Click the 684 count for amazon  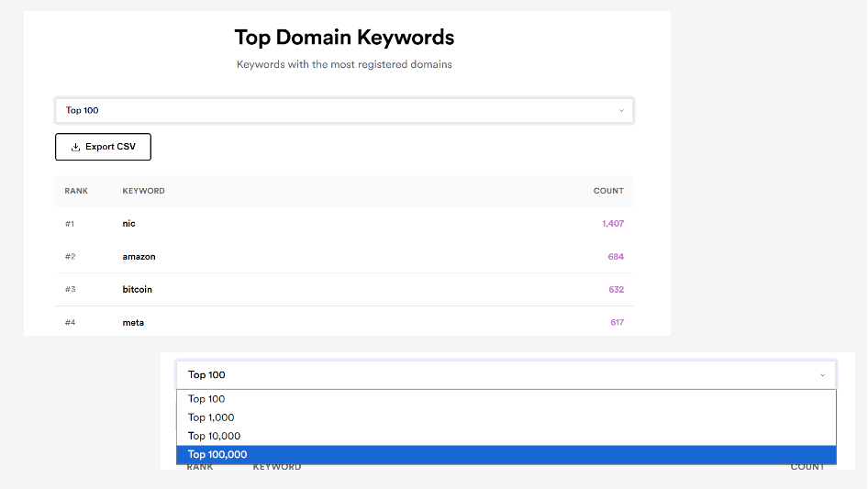tap(616, 257)
